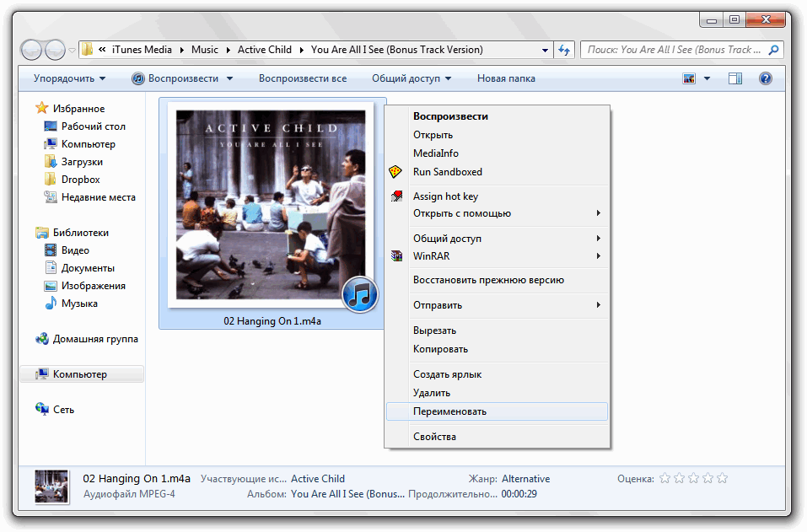Viewport: 807px width, 532px height.
Task: Click the search magnifier icon
Action: click(773, 50)
